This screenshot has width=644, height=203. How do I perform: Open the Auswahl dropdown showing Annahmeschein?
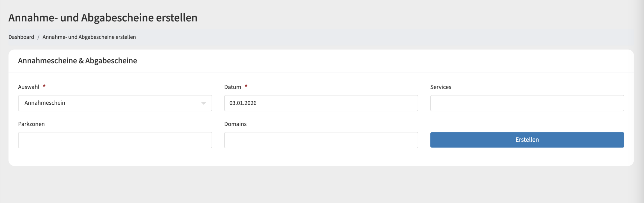[111, 103]
